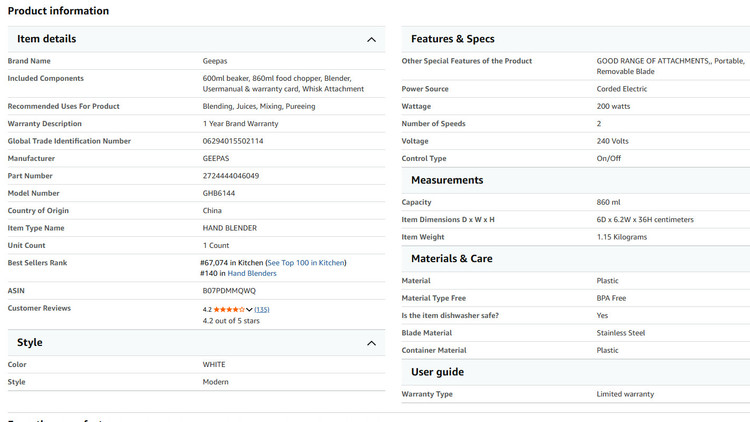Image resolution: width=750 pixels, height=422 pixels.
Task: Click the User guide section header
Action: (575, 372)
